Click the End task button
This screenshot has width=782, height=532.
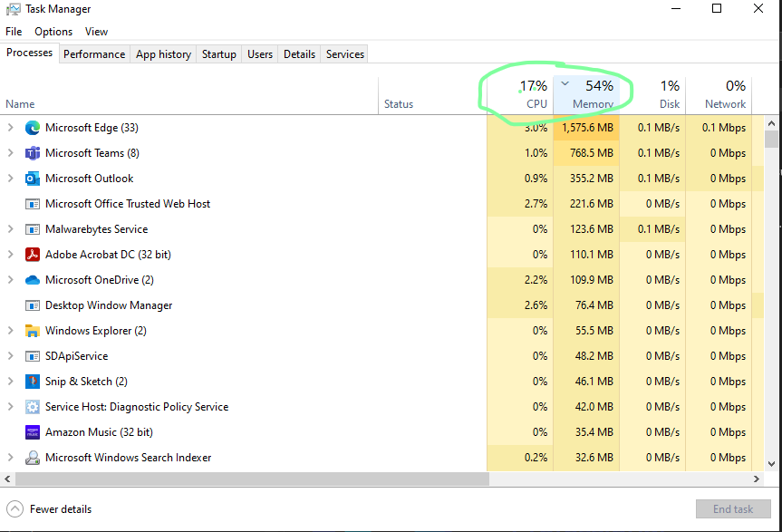tap(733, 509)
